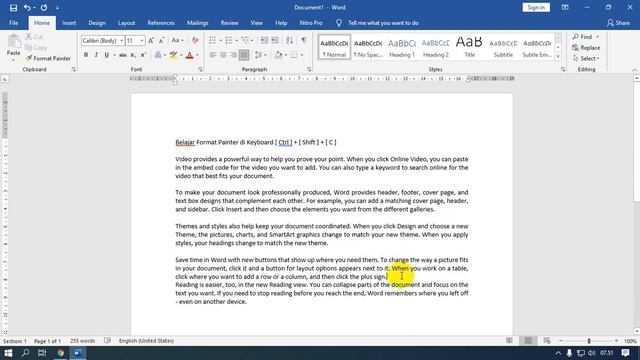Toggle Justify alignment
This screenshot has width=640, height=360.
[x=244, y=55]
